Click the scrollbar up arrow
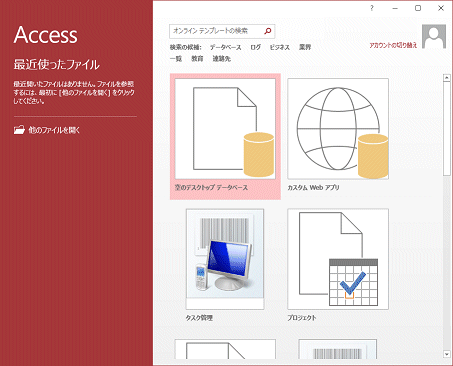 [447, 78]
